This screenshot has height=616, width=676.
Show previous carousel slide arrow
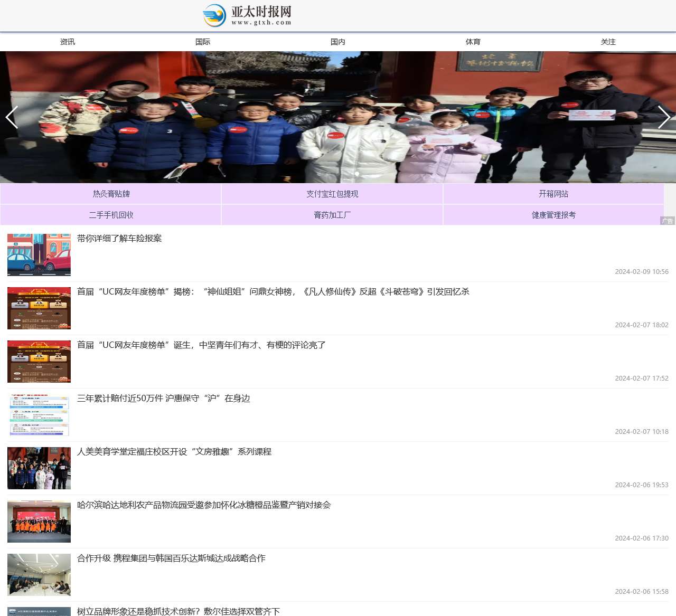pyautogui.click(x=12, y=117)
